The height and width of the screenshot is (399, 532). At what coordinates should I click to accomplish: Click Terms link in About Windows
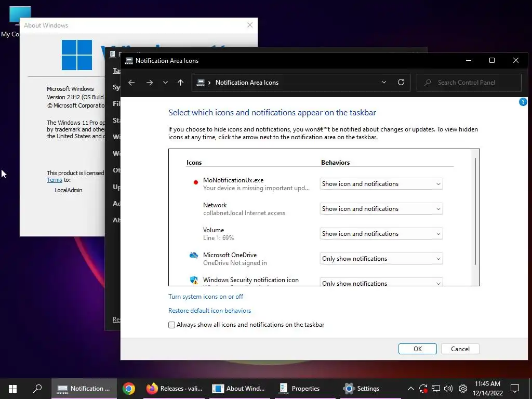55,180
